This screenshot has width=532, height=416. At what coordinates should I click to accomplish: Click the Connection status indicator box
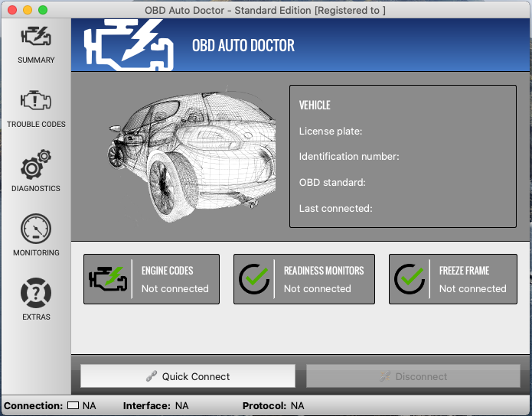pyautogui.click(x=73, y=405)
